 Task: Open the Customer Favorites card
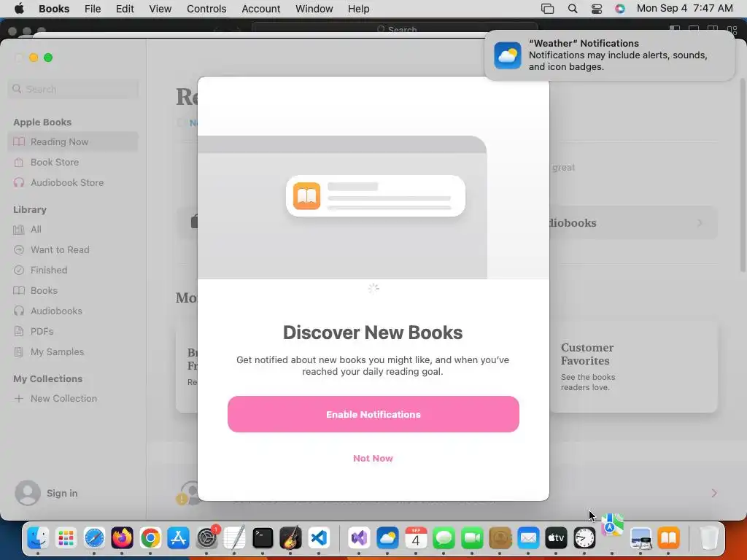pos(633,366)
